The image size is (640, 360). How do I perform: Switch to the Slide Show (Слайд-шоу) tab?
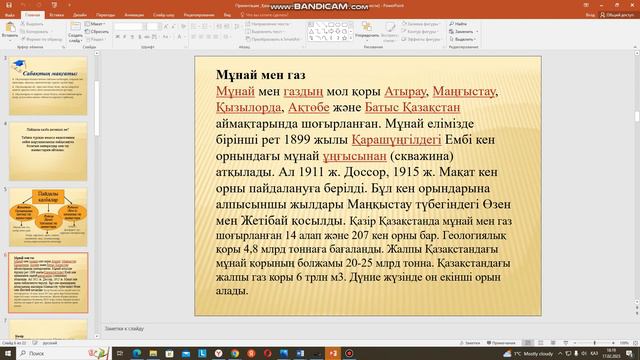[164, 15]
